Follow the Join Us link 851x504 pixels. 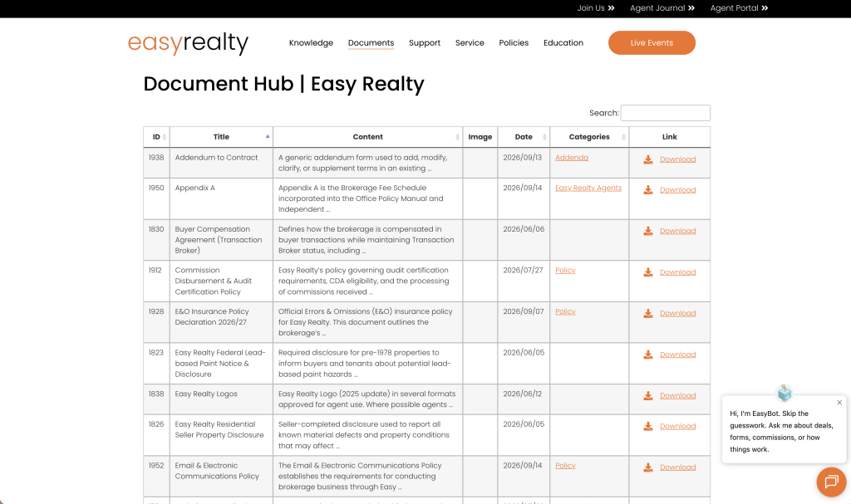tap(596, 8)
